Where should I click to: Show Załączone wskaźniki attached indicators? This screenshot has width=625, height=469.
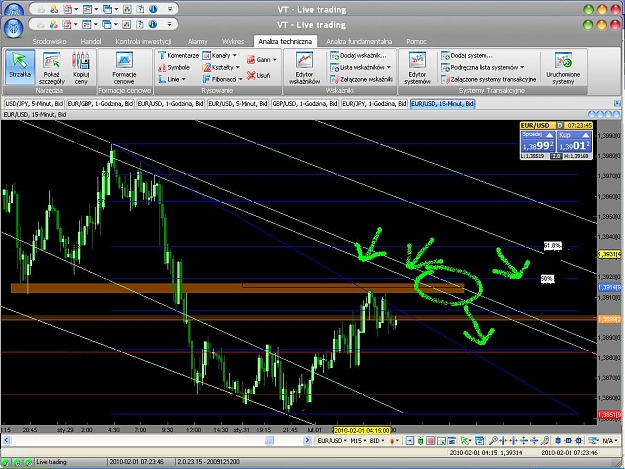362,79
